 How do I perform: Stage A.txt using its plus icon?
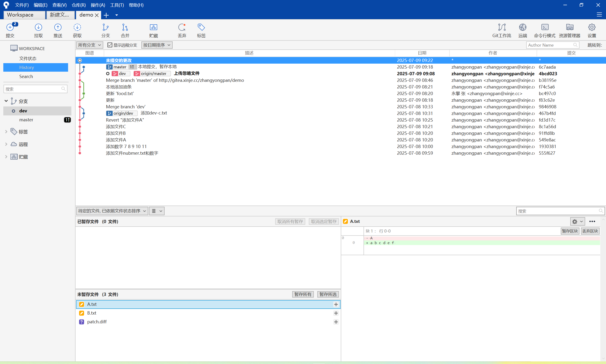click(336, 304)
